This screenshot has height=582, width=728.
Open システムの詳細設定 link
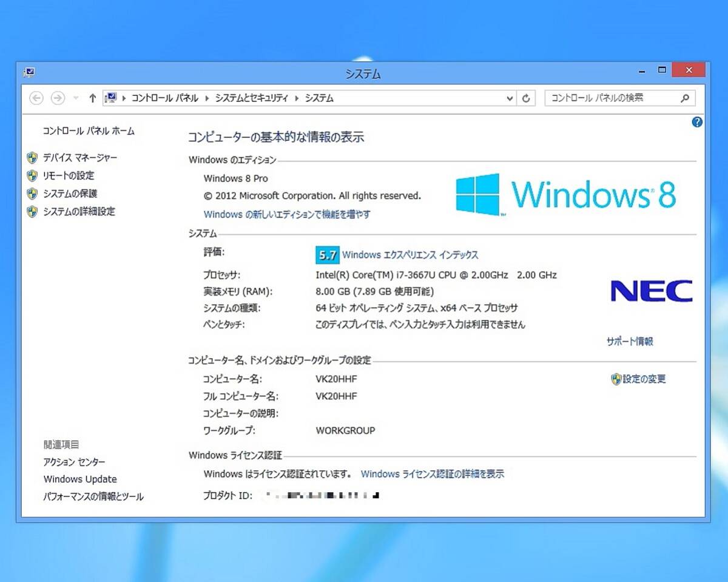tap(79, 211)
